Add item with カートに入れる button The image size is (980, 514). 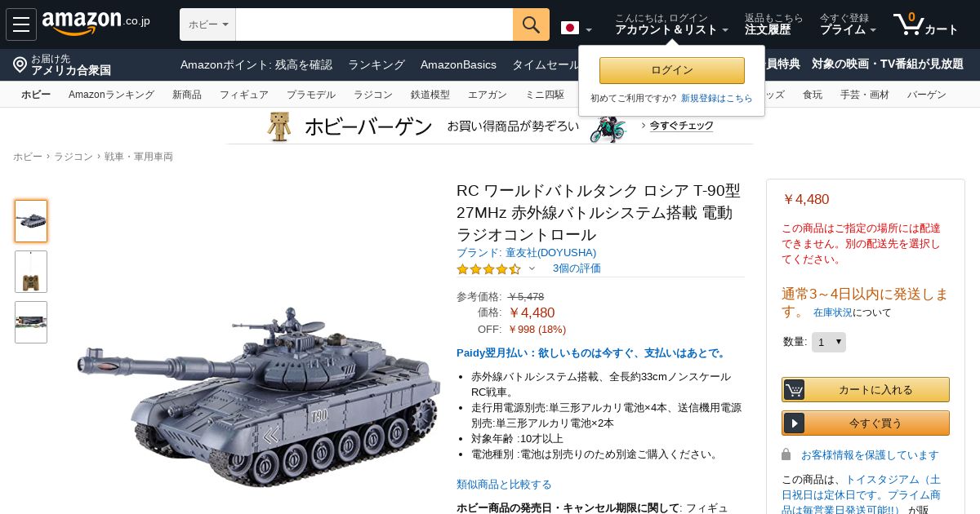(x=866, y=389)
